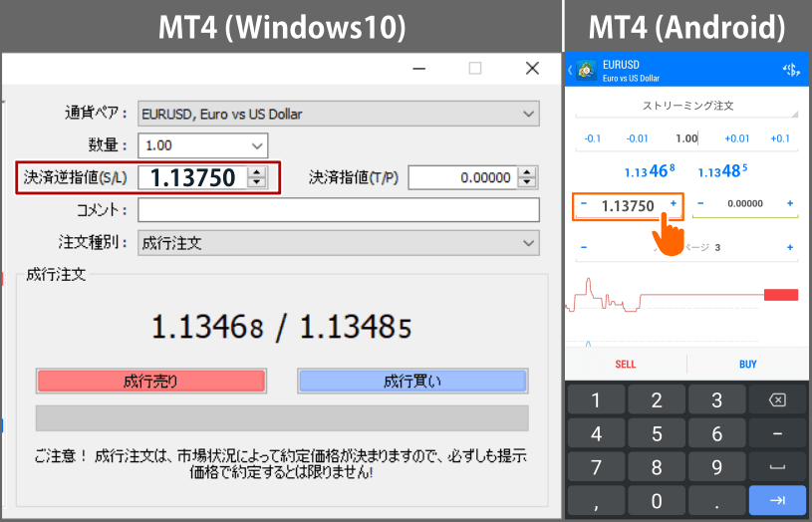Click the 成行売り sell button
812x522 pixels.
(x=150, y=382)
